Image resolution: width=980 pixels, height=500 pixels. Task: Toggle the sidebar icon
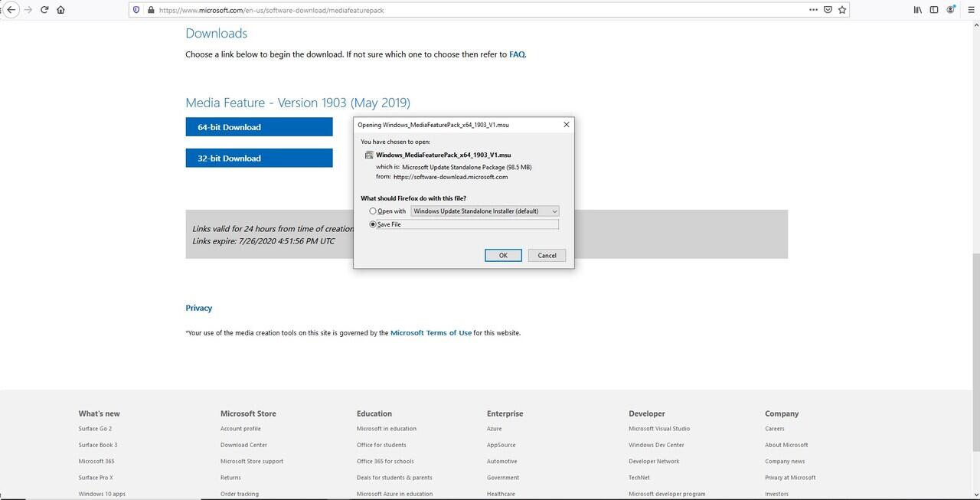point(934,10)
